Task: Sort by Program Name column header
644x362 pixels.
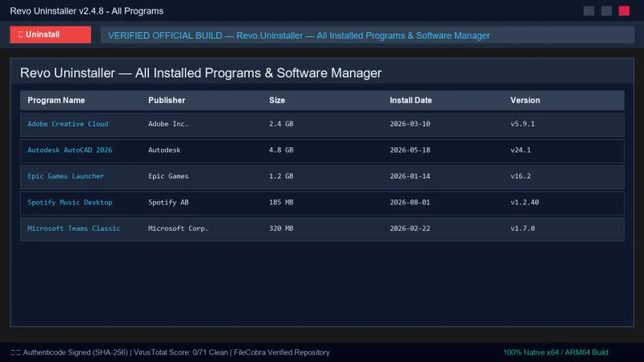Action: pyautogui.click(x=56, y=100)
